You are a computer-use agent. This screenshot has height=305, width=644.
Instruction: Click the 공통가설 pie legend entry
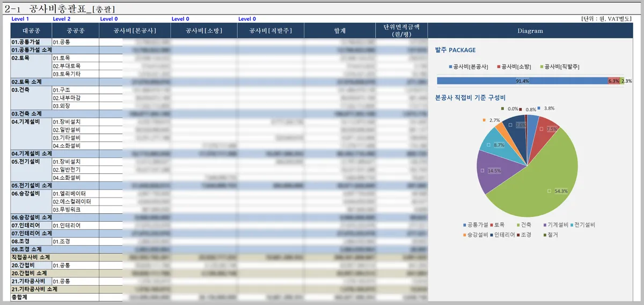click(x=475, y=224)
